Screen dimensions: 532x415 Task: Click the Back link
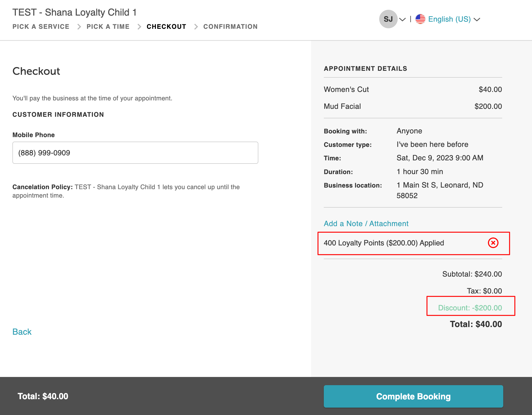pyautogui.click(x=22, y=332)
